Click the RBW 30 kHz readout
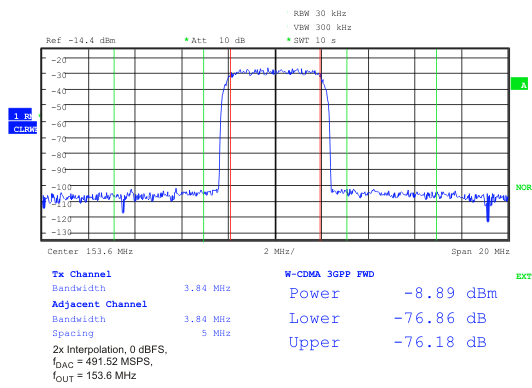This screenshot has height=388, width=532. pos(320,14)
